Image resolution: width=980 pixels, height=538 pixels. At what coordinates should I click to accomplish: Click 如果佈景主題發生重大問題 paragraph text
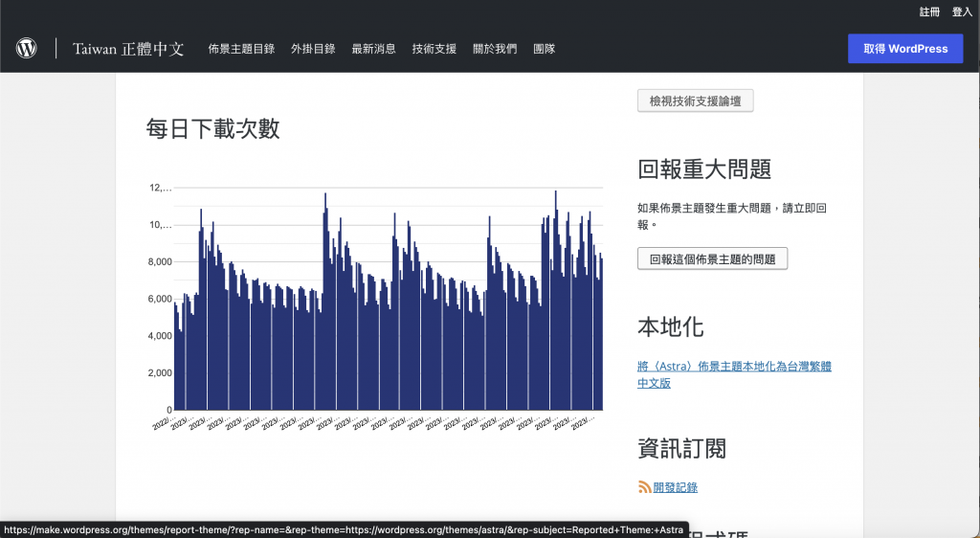732,216
